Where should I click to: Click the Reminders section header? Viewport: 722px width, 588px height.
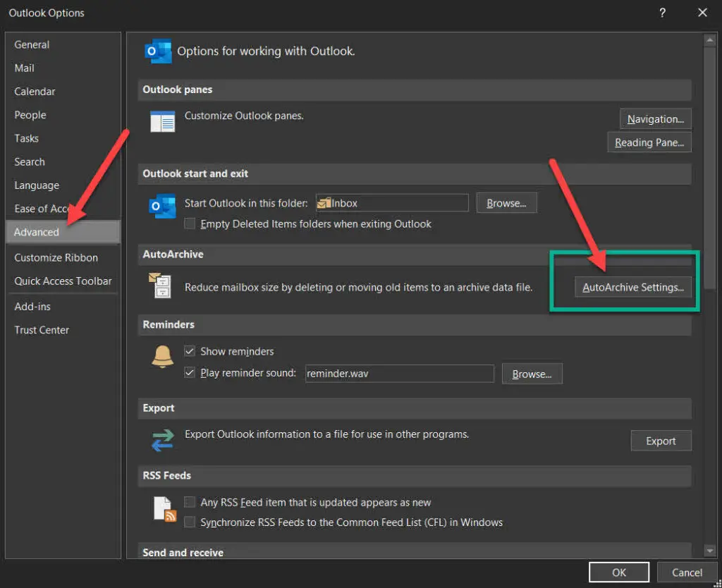[x=415, y=324]
